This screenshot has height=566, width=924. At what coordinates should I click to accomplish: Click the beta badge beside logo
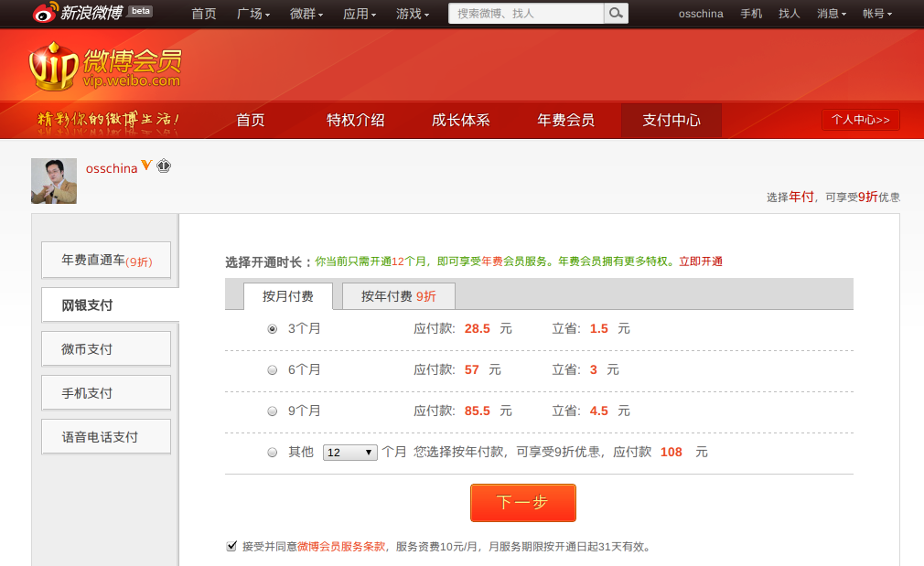point(140,11)
